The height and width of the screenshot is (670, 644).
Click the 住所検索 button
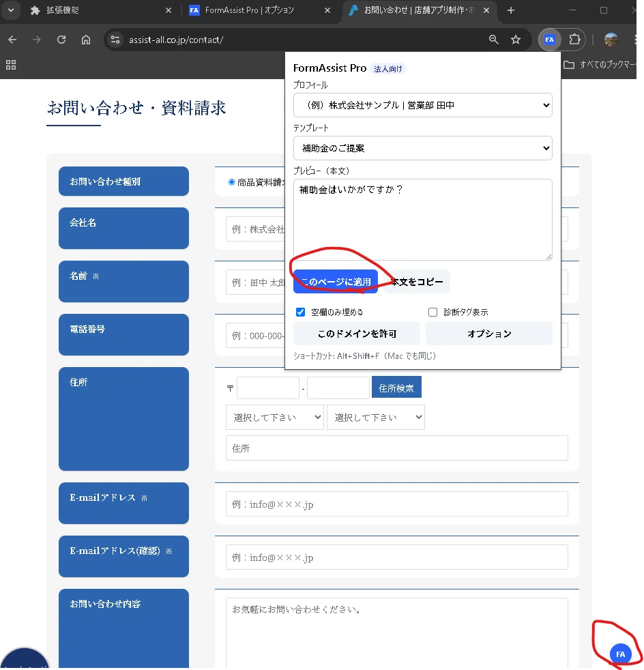(x=396, y=387)
